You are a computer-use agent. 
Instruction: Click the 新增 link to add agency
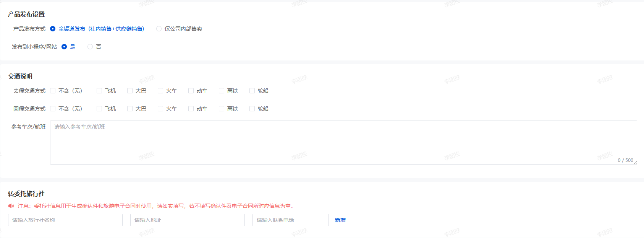[340, 220]
